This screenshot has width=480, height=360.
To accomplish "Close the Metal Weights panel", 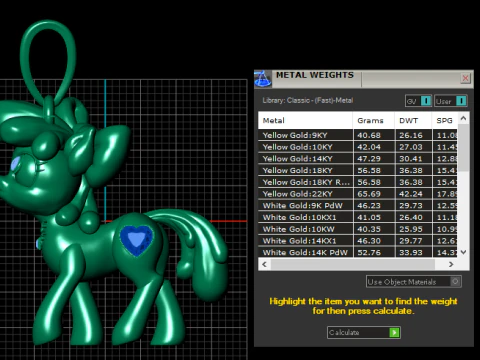I will (x=465, y=78).
